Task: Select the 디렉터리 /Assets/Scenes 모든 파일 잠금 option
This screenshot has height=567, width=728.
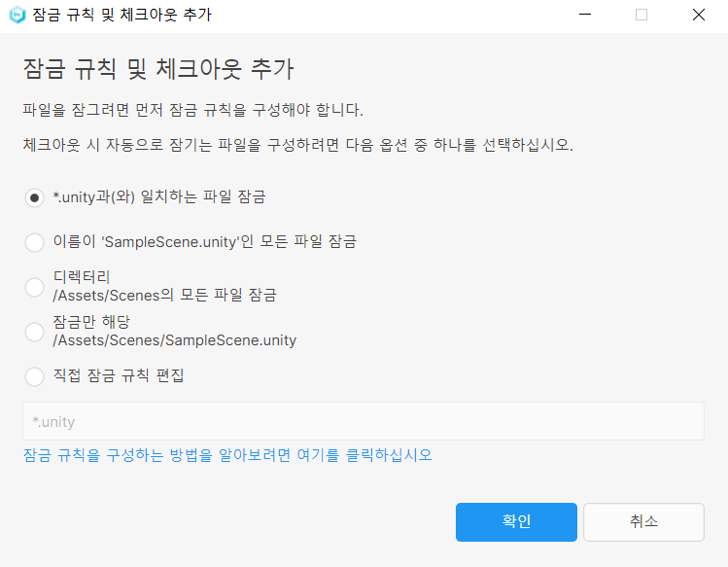Action: click(34, 287)
